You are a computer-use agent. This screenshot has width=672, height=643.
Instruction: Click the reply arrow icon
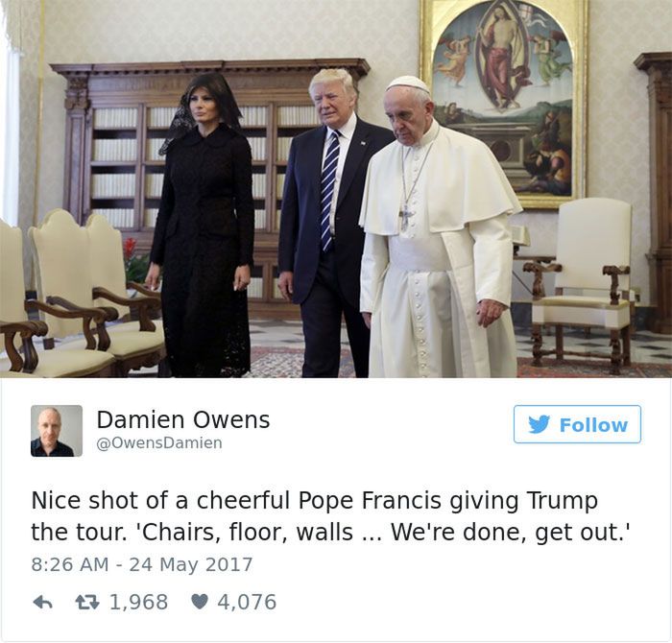[x=42, y=603]
